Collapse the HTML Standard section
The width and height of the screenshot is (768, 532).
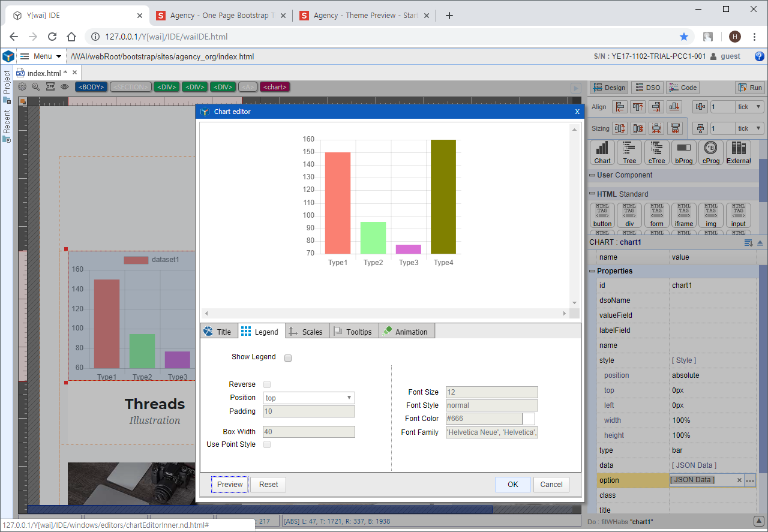(592, 194)
